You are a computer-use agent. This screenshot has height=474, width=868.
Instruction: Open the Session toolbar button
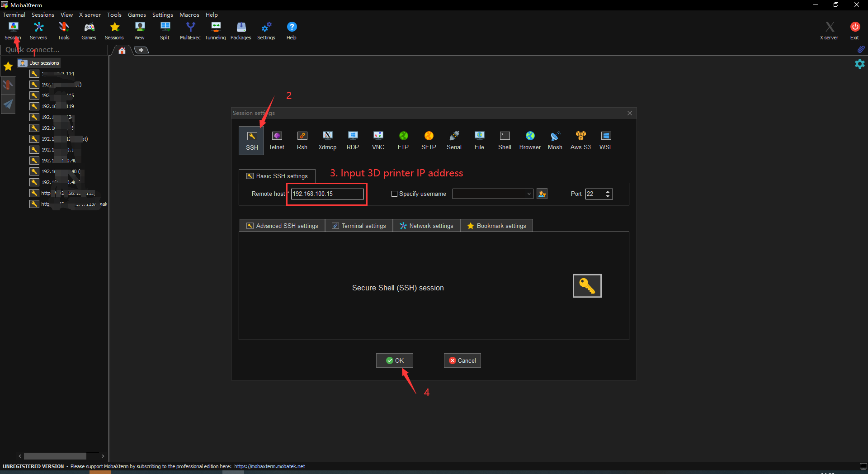(x=13, y=31)
